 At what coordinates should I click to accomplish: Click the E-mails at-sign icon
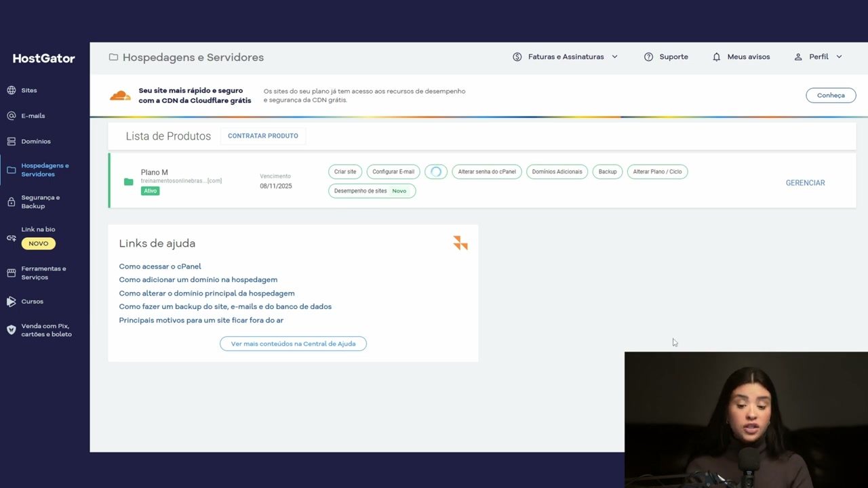pos(12,116)
